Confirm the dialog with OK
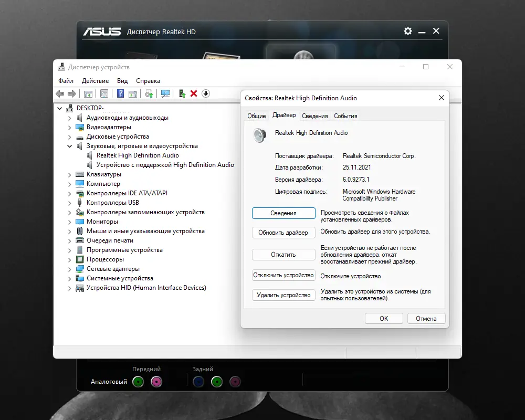The width and height of the screenshot is (525, 420). pyautogui.click(x=384, y=319)
